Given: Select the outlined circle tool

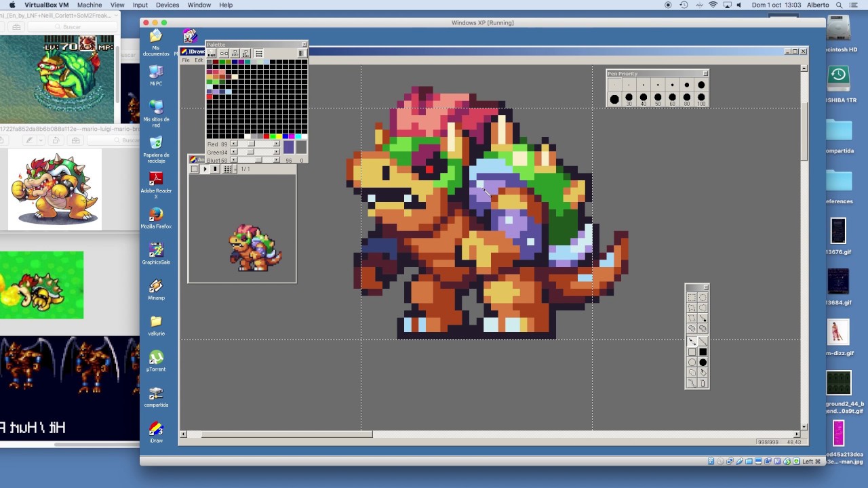Looking at the screenshot, I should pyautogui.click(x=692, y=362).
